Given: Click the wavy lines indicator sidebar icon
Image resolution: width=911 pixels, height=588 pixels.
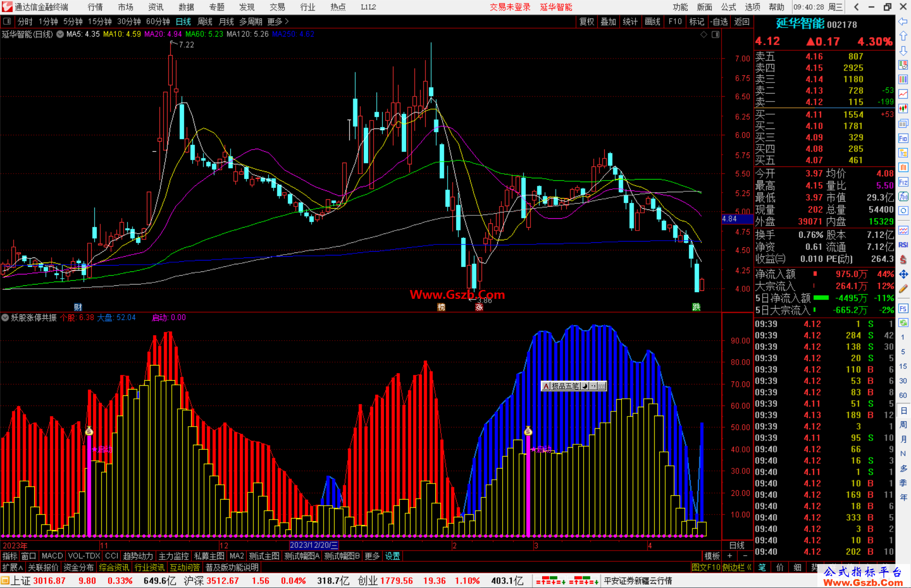Looking at the screenshot, I should pos(903,230).
